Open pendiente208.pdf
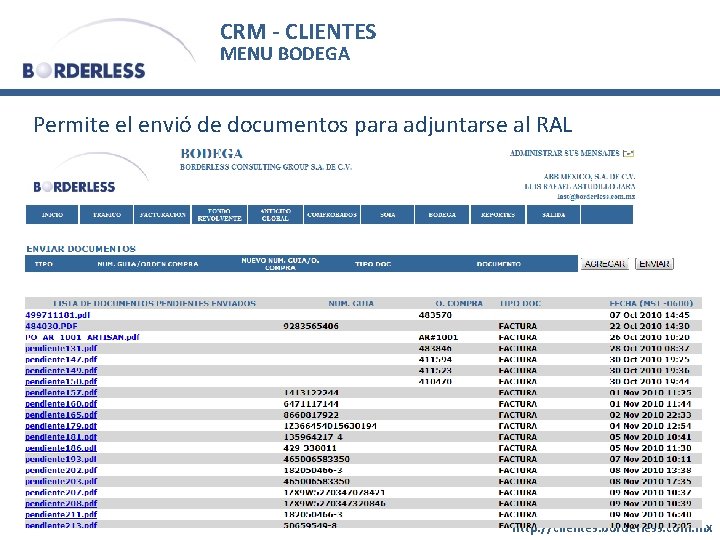 tap(61, 503)
